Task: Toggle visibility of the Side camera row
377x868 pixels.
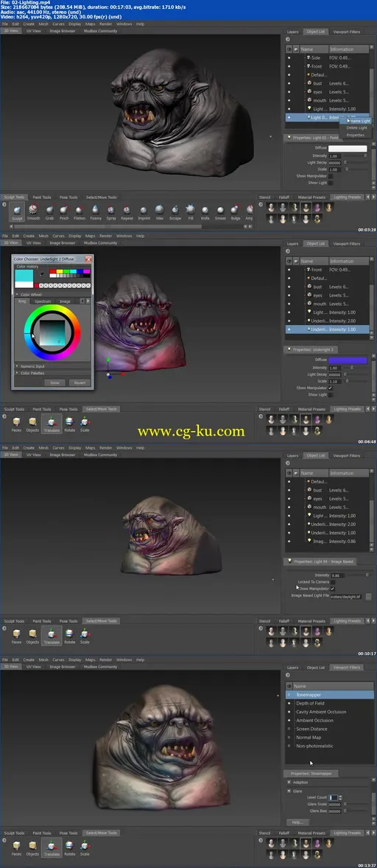Action: point(289,57)
